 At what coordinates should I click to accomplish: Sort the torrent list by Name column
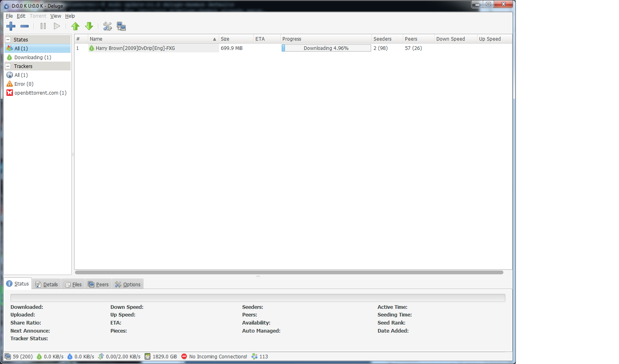[x=153, y=39]
